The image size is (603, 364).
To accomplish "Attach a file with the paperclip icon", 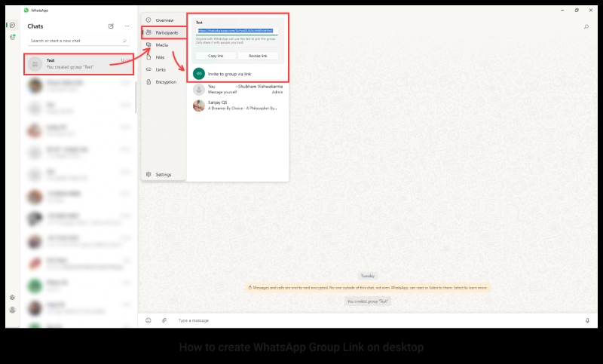I will click(x=164, y=320).
